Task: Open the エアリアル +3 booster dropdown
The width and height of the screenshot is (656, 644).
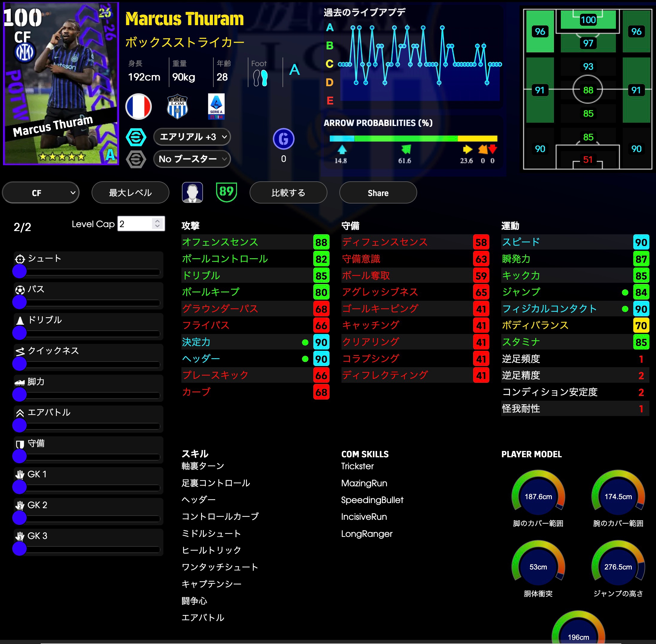Action: (192, 137)
